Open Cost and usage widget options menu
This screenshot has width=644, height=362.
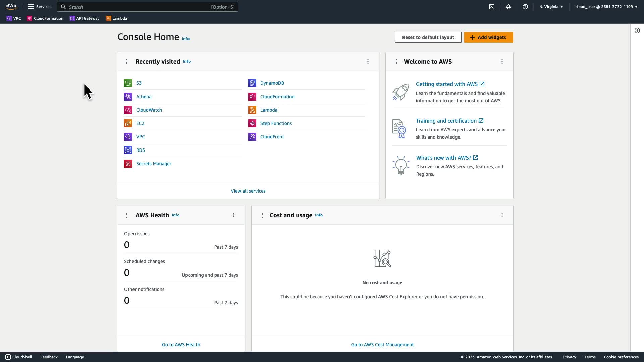[502, 215]
